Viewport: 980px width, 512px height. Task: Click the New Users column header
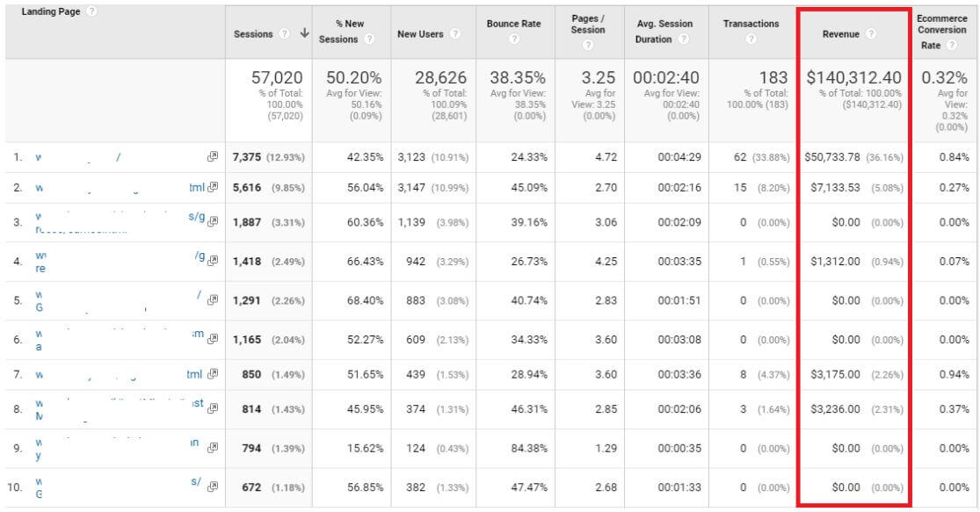(420, 34)
